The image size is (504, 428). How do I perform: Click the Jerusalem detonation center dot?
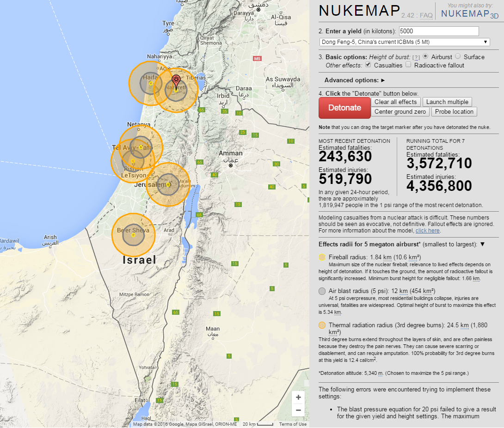click(168, 185)
